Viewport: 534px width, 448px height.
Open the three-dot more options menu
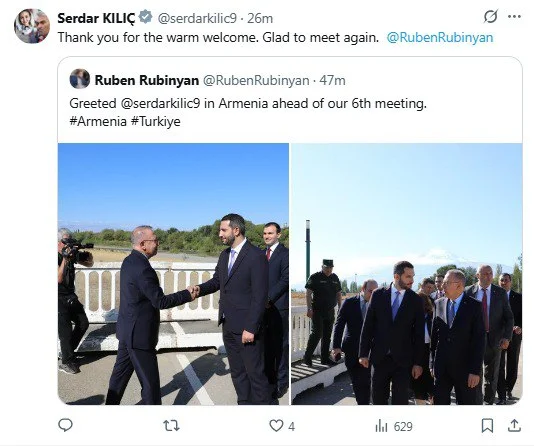tap(514, 16)
